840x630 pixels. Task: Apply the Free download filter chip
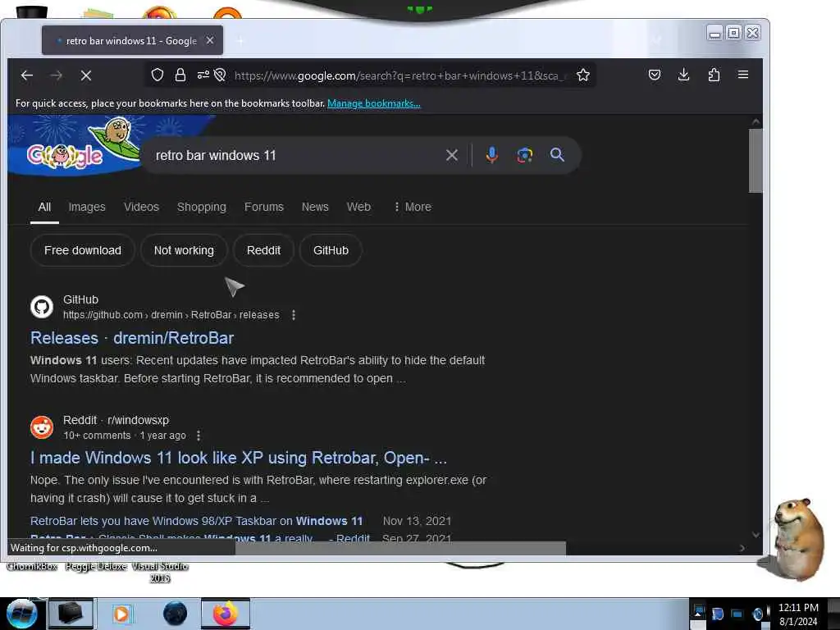click(83, 250)
